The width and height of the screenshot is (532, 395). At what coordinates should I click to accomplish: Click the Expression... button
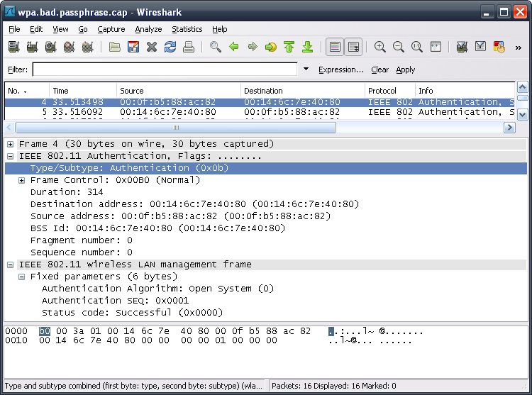coord(340,69)
